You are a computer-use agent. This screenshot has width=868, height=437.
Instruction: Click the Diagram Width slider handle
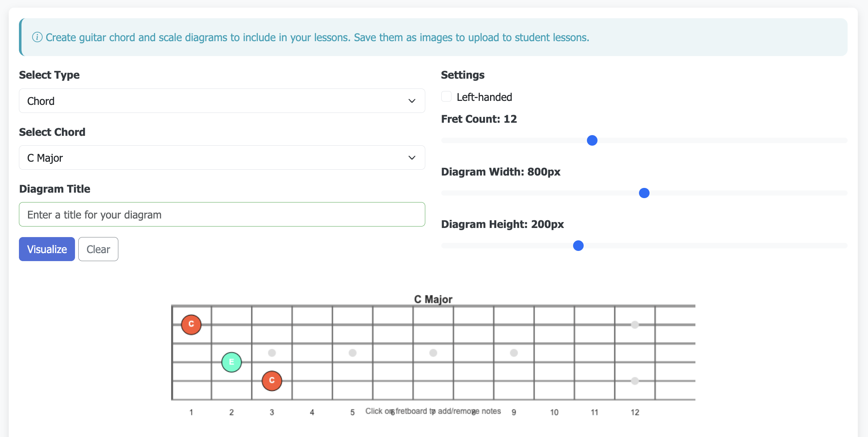644,193
